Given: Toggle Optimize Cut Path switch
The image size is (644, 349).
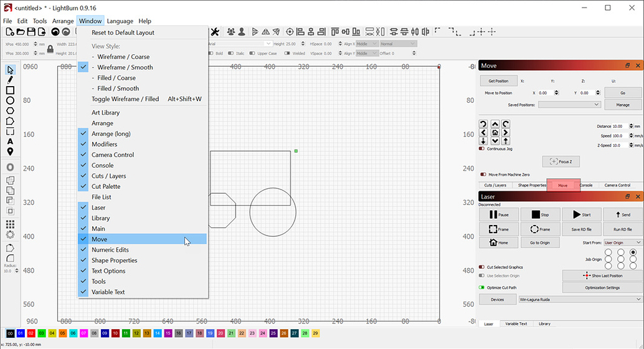Looking at the screenshot, I should (482, 288).
